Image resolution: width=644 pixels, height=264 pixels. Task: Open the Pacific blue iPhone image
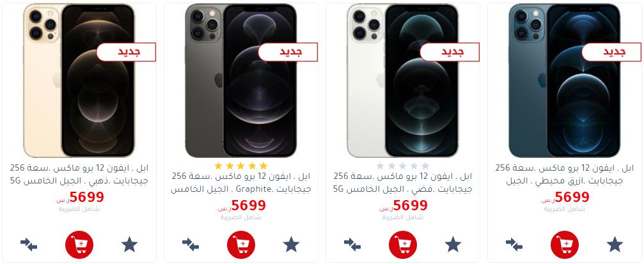coord(564,81)
